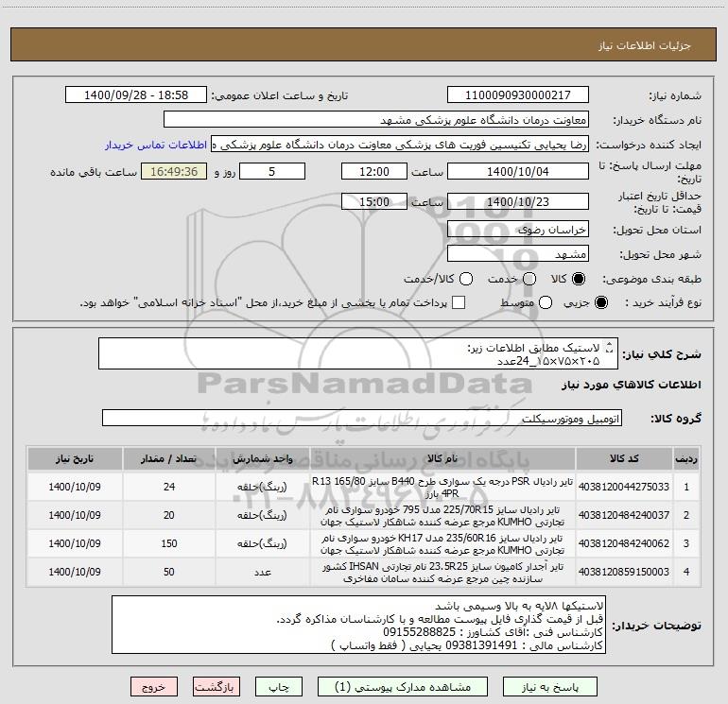Click the response deadline date 1400/10/04
728x704 pixels.
point(518,171)
